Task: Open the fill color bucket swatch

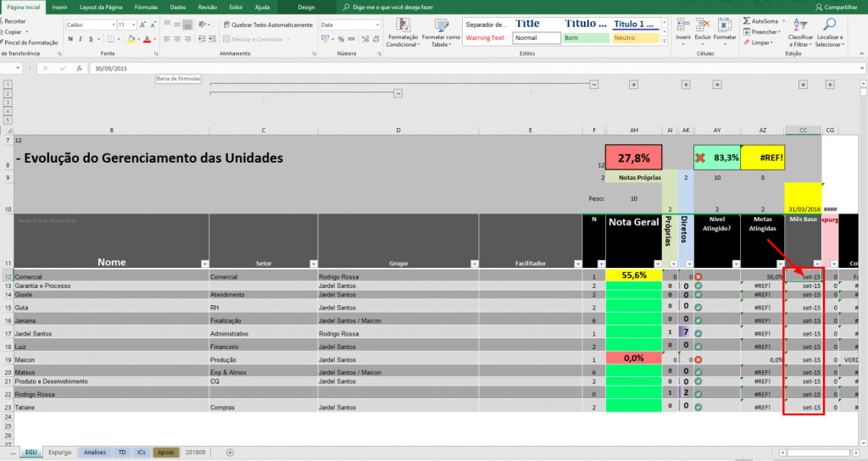Action: (x=131, y=39)
